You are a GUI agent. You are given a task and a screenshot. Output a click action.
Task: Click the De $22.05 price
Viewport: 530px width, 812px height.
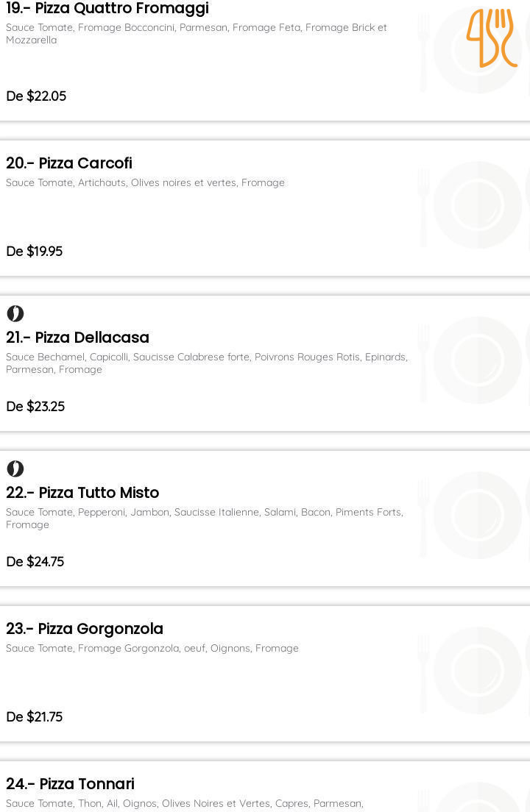click(36, 96)
